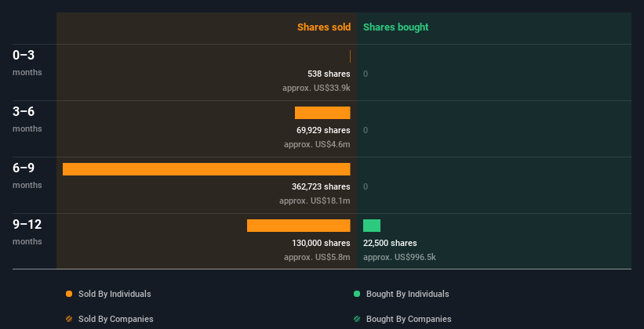The image size is (644, 329).
Task: Click the approx. US$5.8m value
Action: point(317,257)
